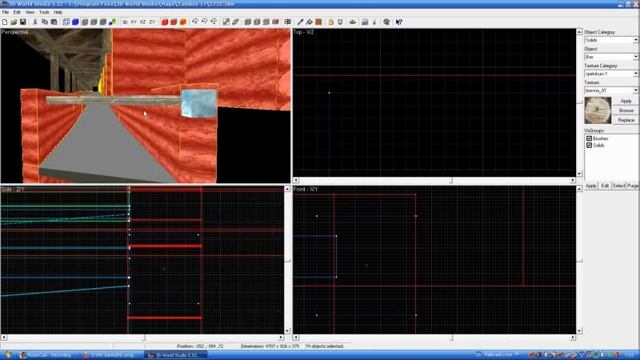Screen dimensions: 640x360
Task: Click the first rotate arrow icon
Action: point(195,22)
